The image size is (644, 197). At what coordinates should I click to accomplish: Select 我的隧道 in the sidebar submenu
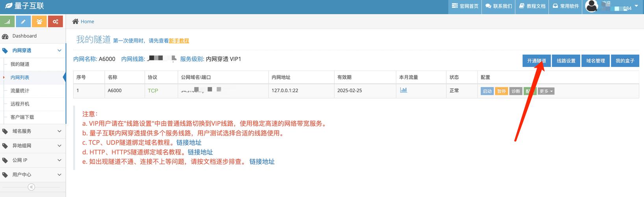[x=20, y=64]
